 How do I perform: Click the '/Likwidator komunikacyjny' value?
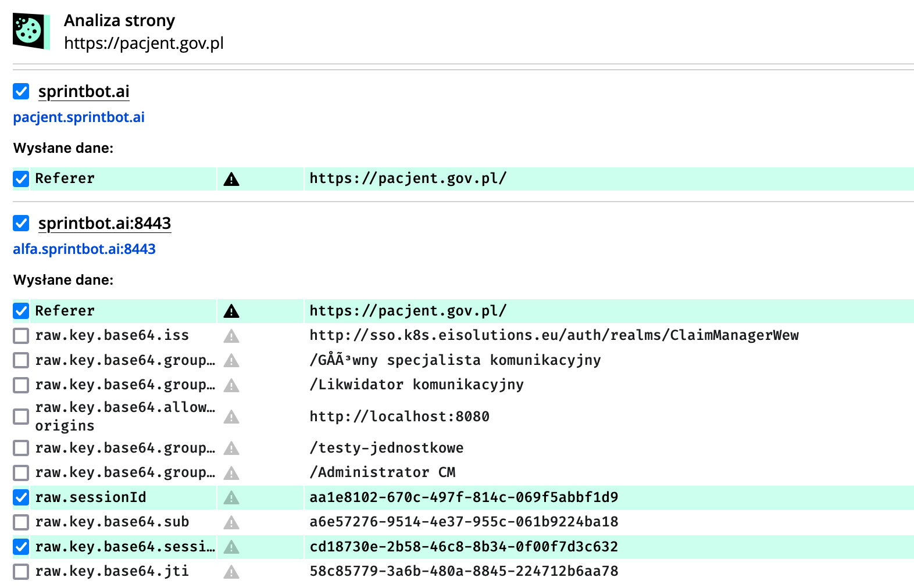(416, 385)
